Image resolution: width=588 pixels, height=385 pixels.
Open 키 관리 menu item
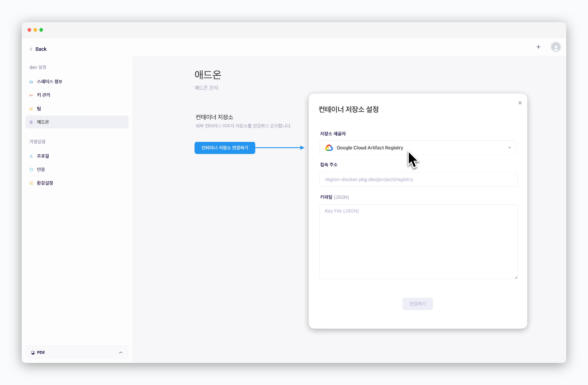click(x=77, y=95)
